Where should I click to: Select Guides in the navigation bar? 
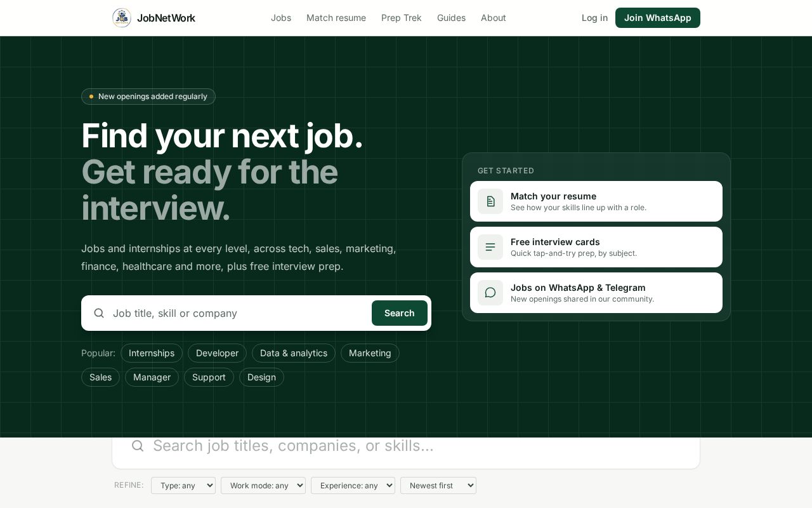click(451, 18)
